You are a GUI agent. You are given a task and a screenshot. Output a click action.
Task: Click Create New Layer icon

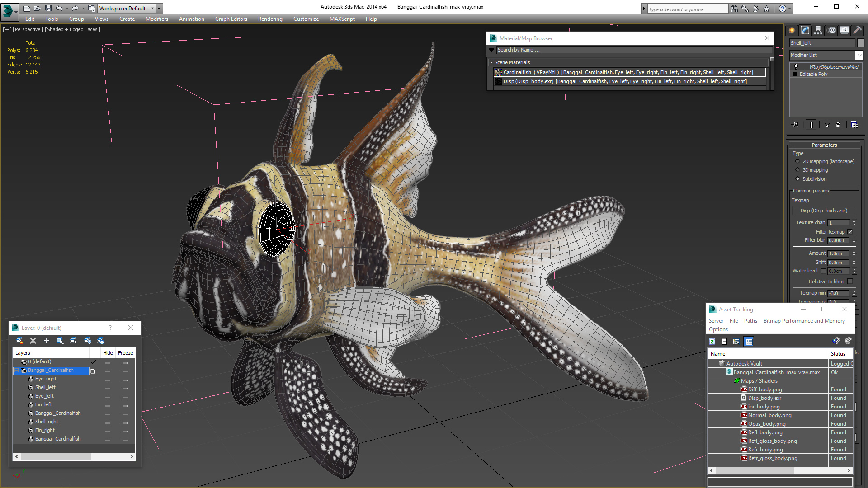[x=19, y=341]
